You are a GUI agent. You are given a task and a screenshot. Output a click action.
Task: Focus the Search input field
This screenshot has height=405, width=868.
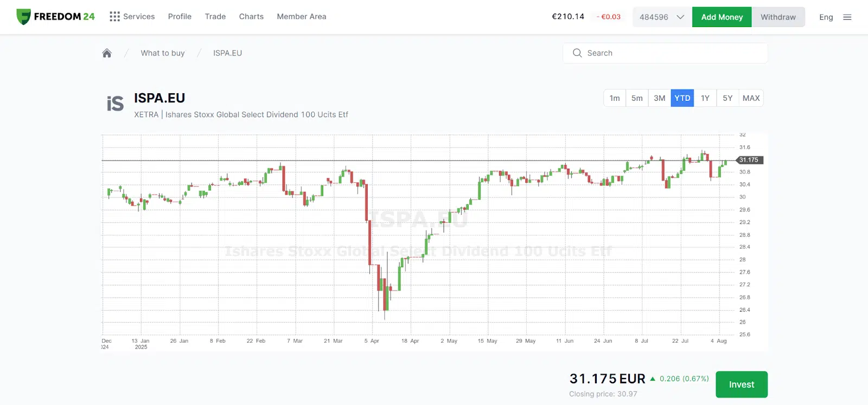point(665,53)
